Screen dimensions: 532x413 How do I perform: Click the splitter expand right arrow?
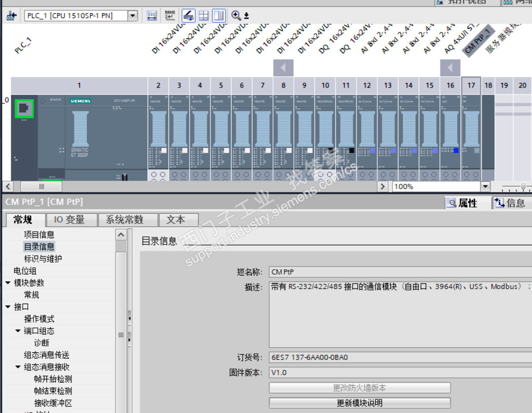pyautogui.click(x=129, y=340)
